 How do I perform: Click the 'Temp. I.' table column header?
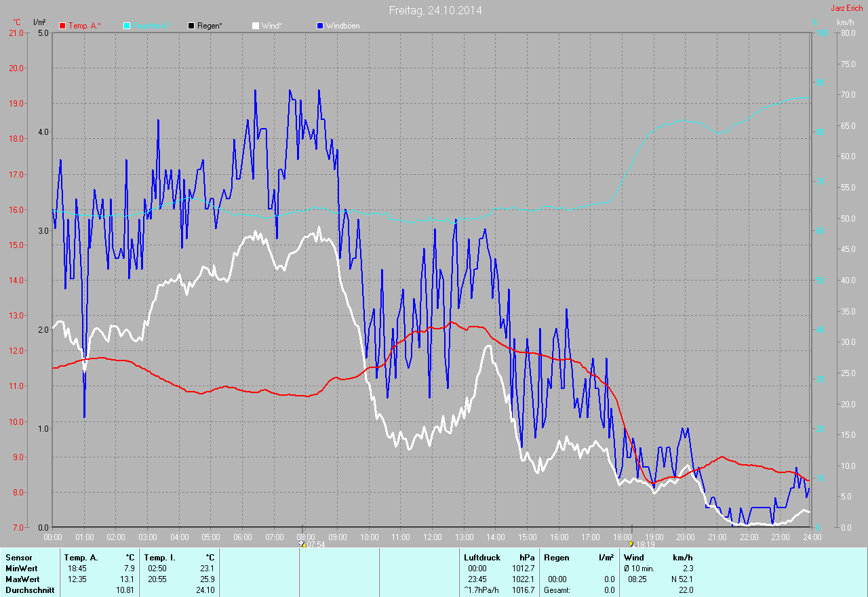pyautogui.click(x=159, y=558)
